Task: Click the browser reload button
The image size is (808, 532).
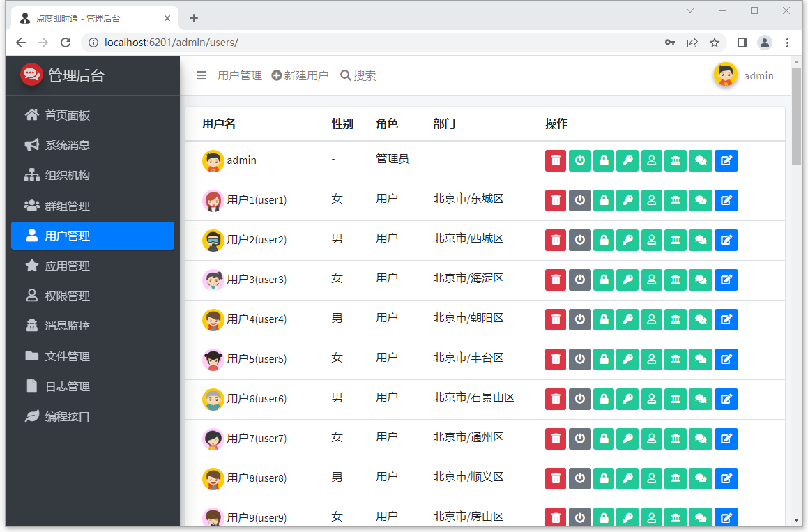Action: (x=66, y=43)
